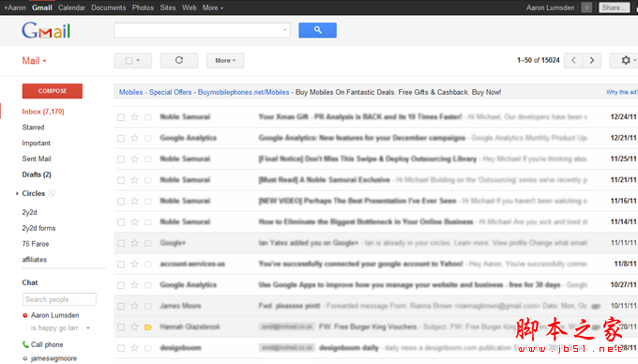This screenshot has height=364, width=638.
Task: Go to next page of emails arrow
Action: [592, 61]
